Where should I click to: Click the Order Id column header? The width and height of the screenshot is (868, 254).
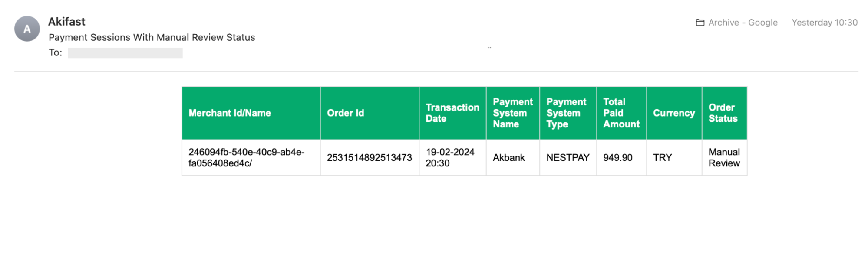[346, 113]
